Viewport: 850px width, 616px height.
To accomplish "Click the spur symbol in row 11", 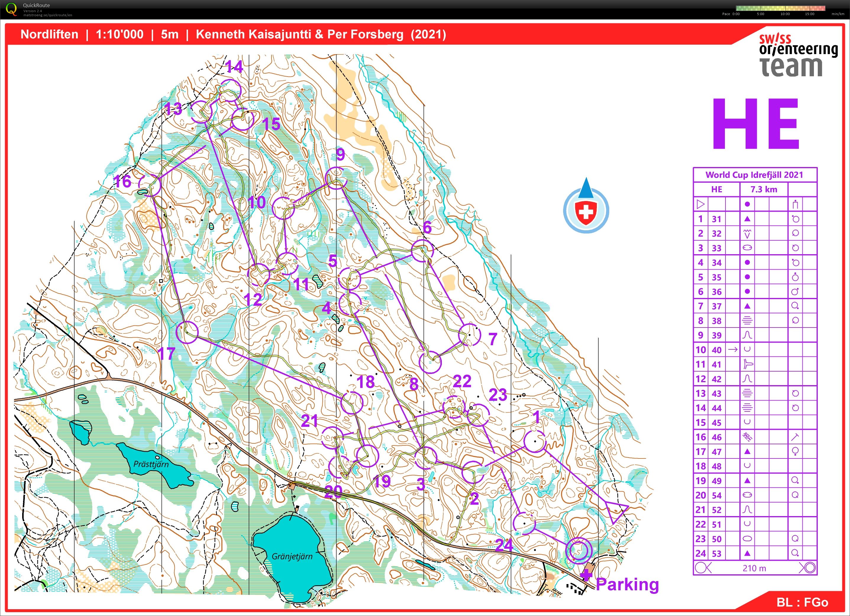I will [747, 364].
